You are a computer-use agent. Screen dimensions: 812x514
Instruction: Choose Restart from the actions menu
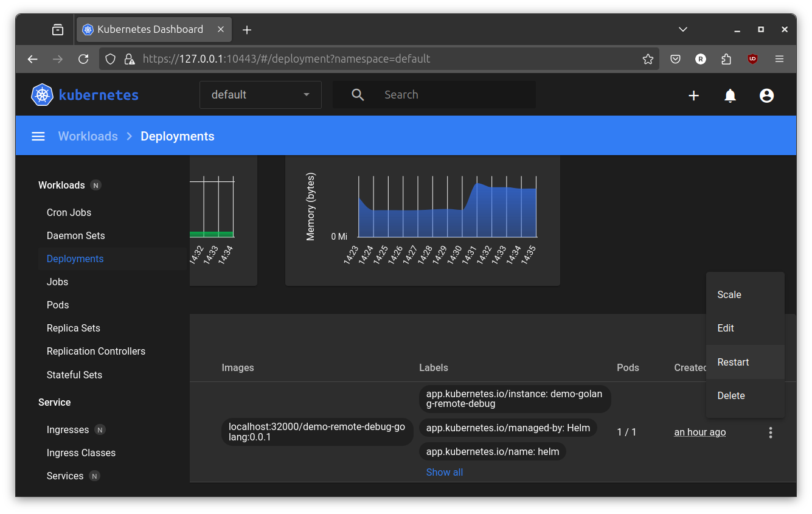745,362
